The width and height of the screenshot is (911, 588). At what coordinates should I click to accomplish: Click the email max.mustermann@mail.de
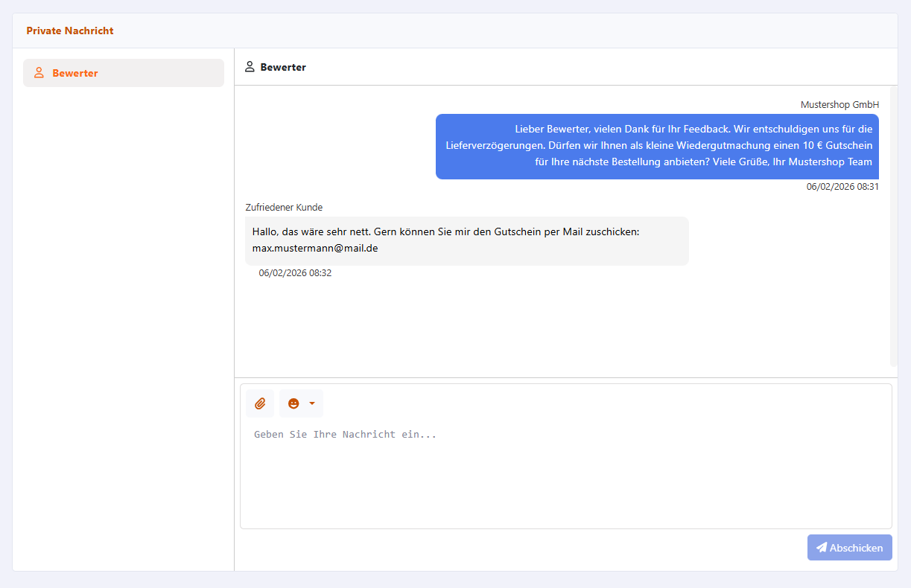pyautogui.click(x=315, y=248)
